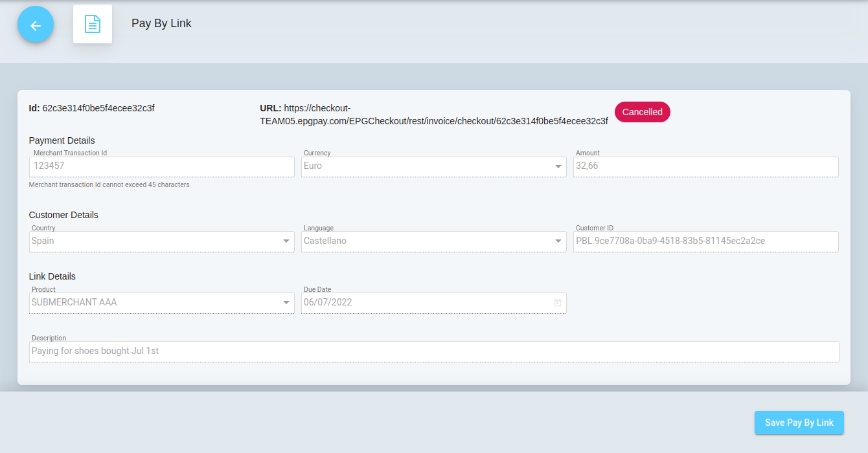Click the Pay By Link page title
This screenshot has height=453, width=868.
point(161,23)
